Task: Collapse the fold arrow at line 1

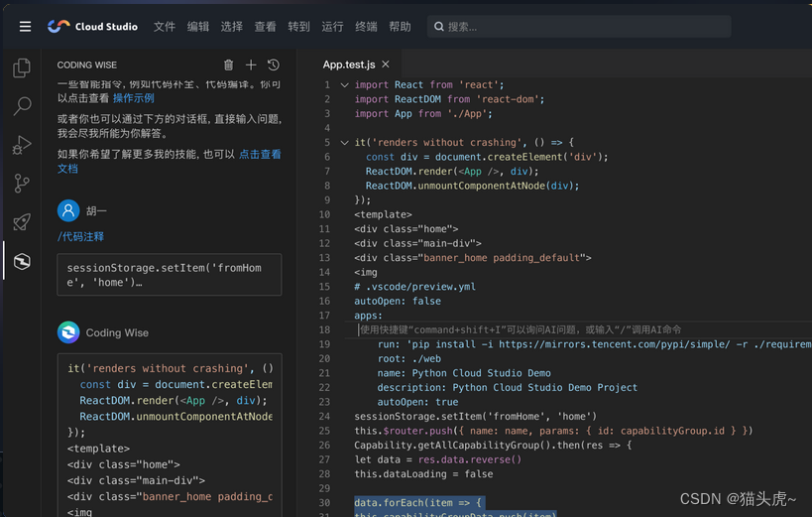Action: 344,85
